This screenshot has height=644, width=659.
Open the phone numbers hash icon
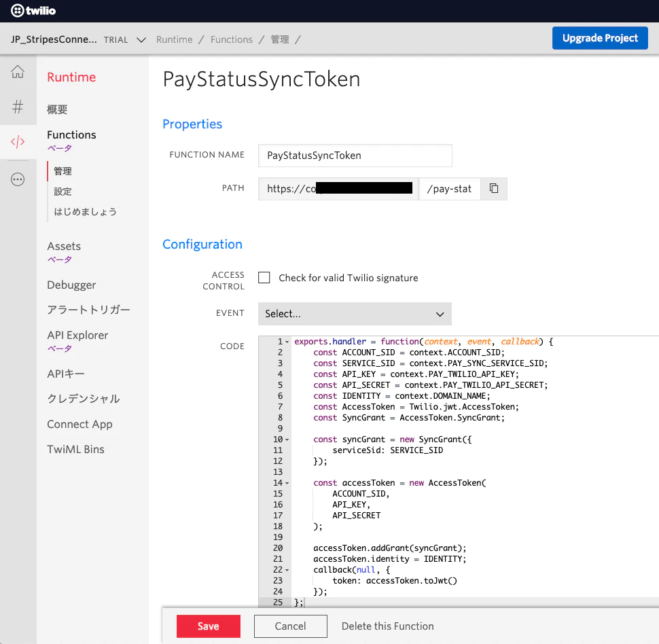pyautogui.click(x=18, y=107)
